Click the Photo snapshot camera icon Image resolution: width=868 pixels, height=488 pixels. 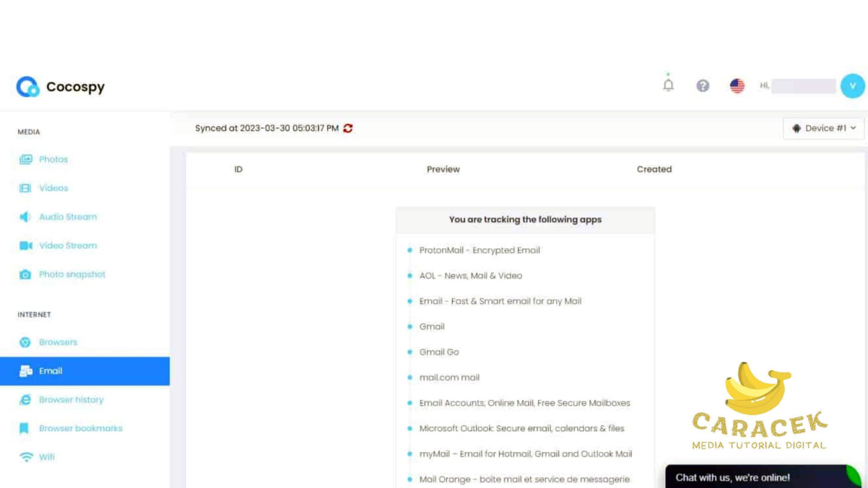(25, 274)
